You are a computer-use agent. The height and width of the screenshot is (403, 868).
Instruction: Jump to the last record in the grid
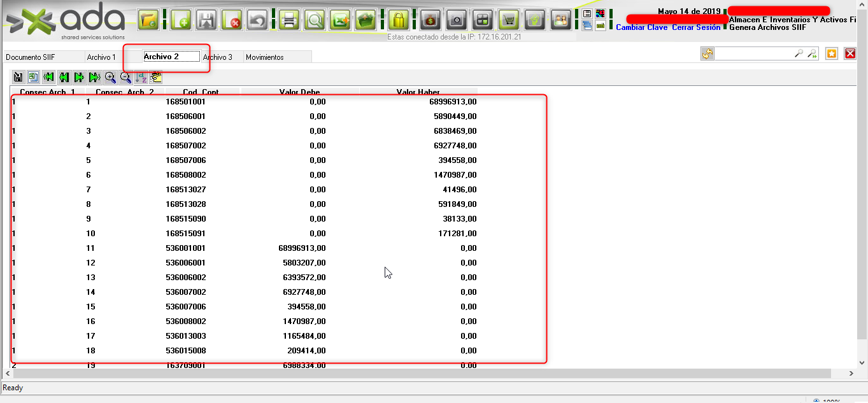pyautogui.click(x=94, y=78)
